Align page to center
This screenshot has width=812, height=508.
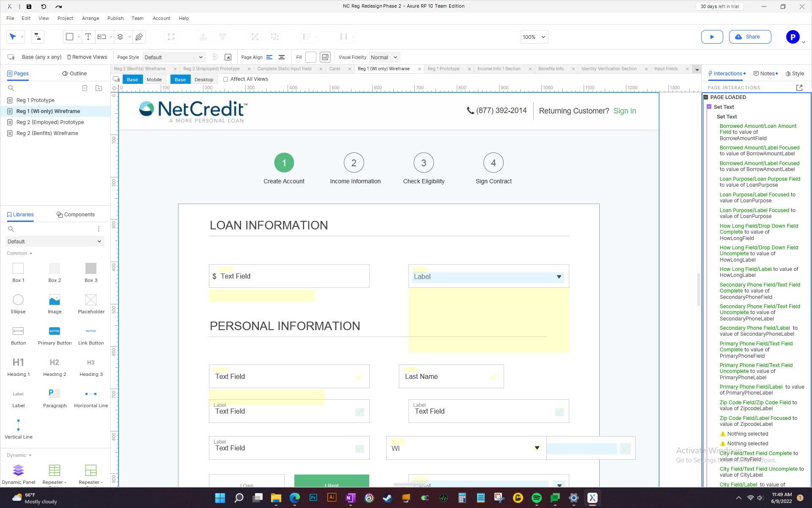click(281, 57)
